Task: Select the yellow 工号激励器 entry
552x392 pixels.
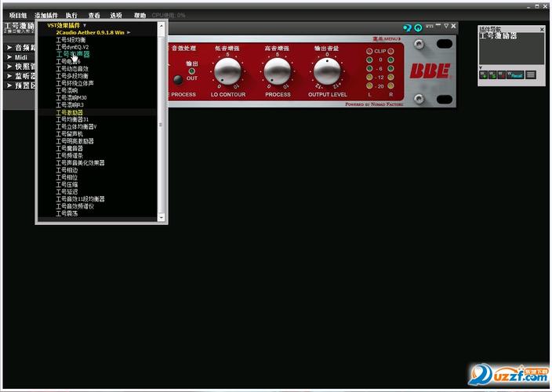Action: point(69,112)
